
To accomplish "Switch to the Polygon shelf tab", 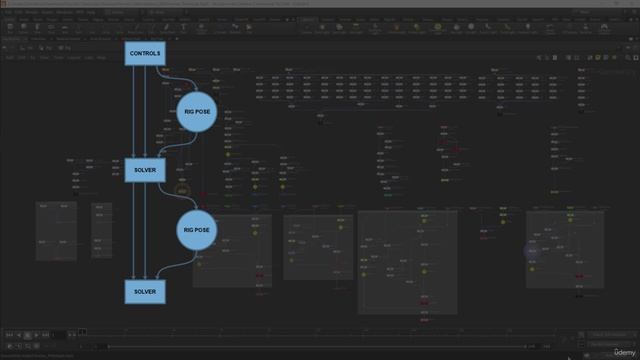I will click(52, 19).
